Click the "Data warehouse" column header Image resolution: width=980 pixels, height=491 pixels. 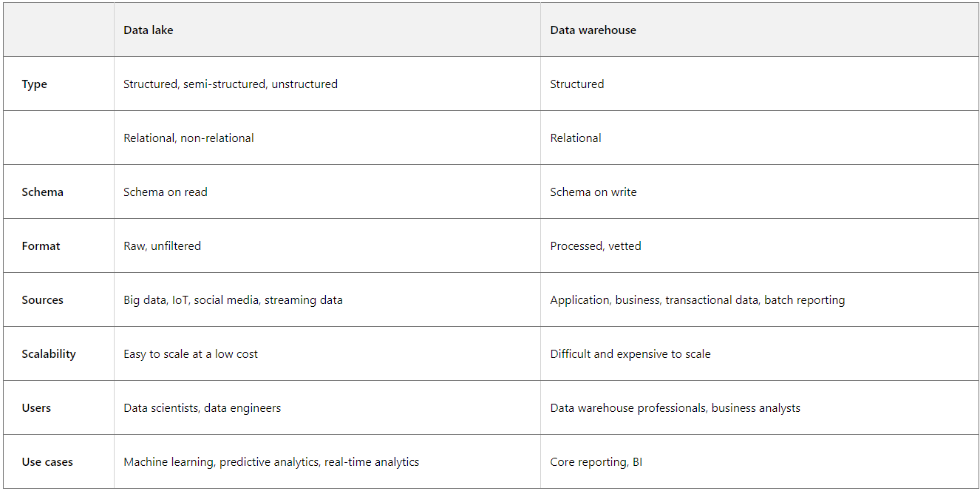[x=593, y=30]
